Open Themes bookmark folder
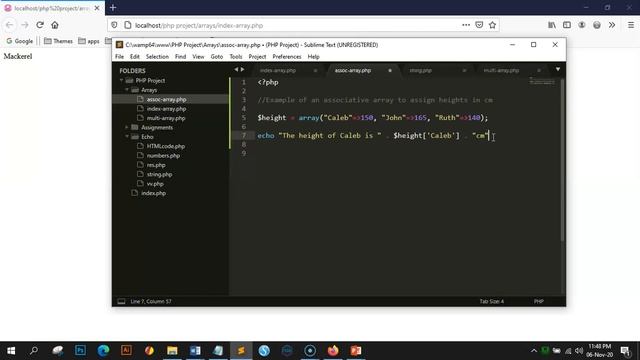Viewport: 640px width, 360px height. point(58,41)
